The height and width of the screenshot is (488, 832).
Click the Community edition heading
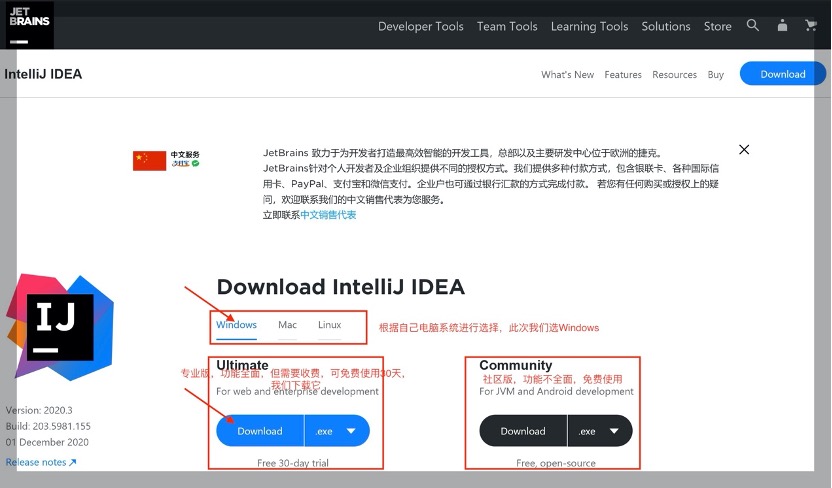515,365
